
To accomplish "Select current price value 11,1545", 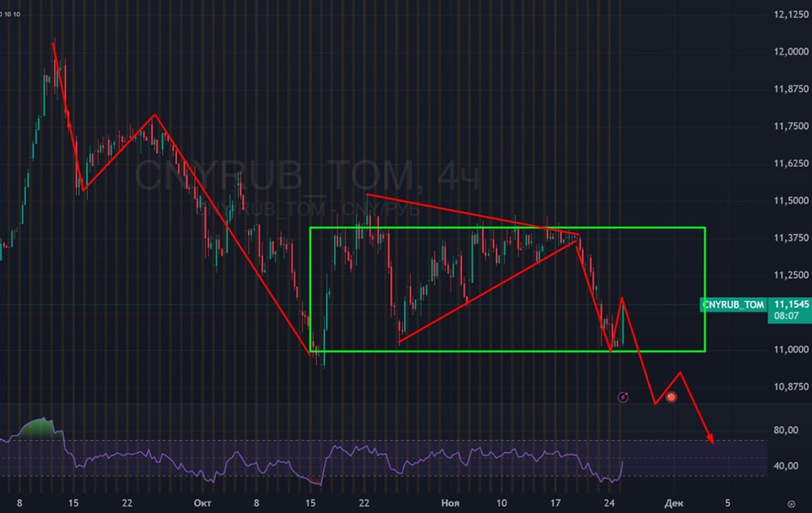I will pos(791,304).
